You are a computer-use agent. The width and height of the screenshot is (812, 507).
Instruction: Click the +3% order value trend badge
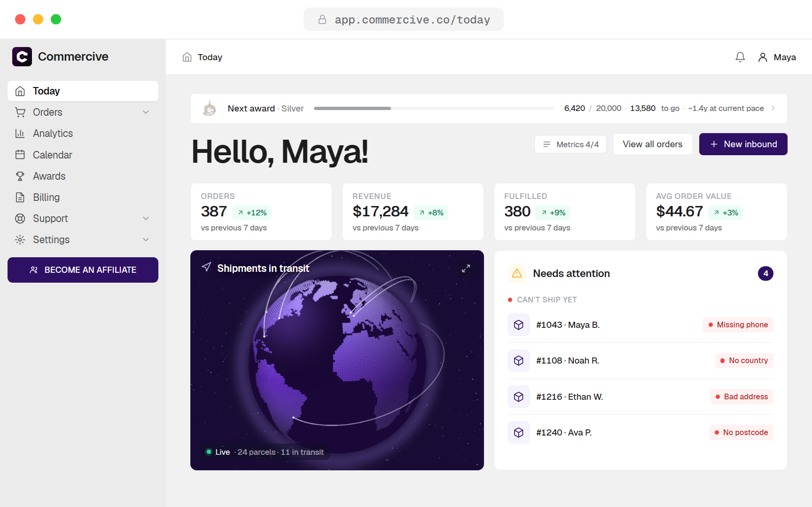726,213
